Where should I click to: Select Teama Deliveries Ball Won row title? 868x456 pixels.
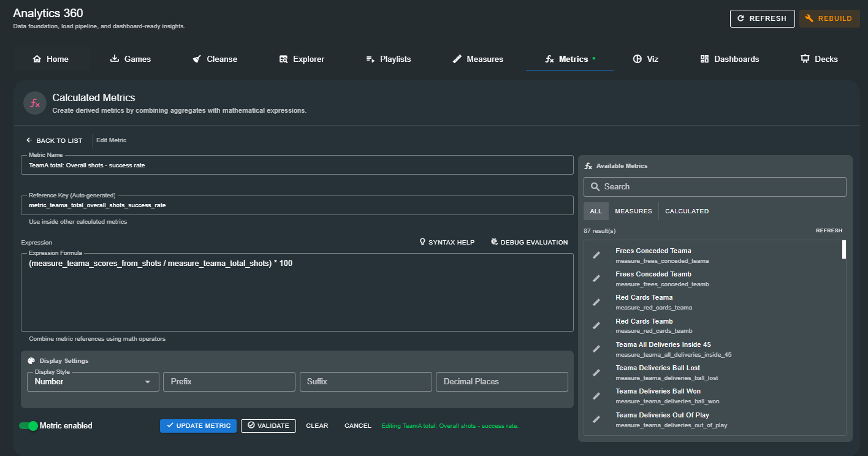click(658, 391)
